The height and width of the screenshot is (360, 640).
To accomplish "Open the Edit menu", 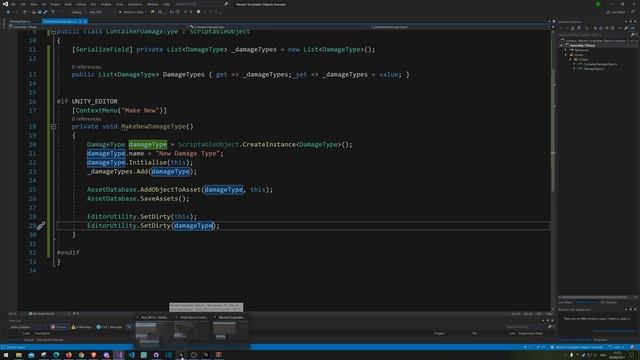I will [23, 4].
